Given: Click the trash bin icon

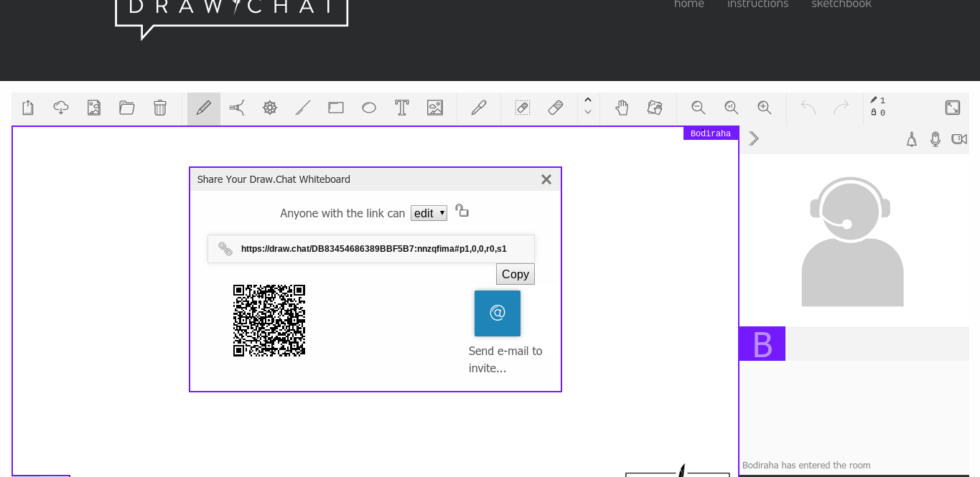Looking at the screenshot, I should (160, 108).
